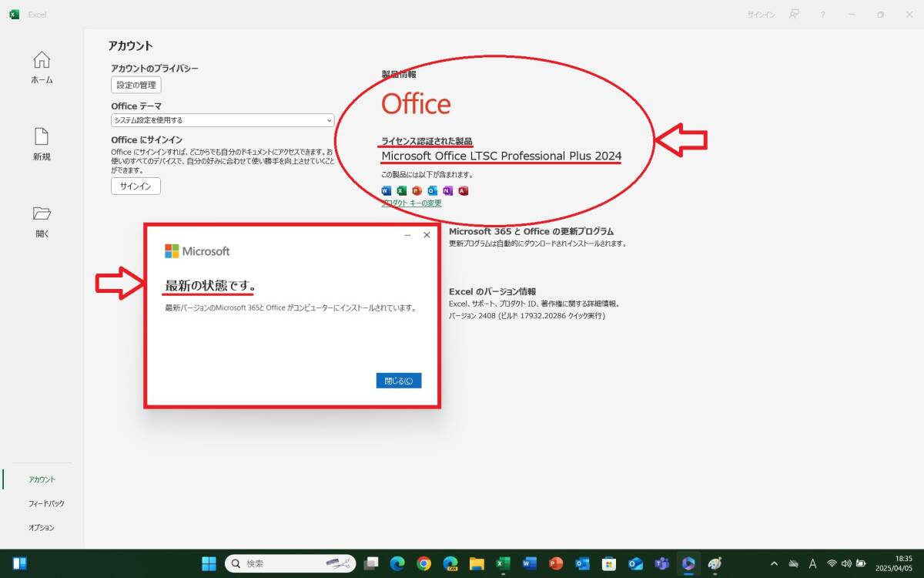The width and height of the screenshot is (924, 578).
Task: Click the サインイン button under Office にサインイン
Action: [x=136, y=186]
